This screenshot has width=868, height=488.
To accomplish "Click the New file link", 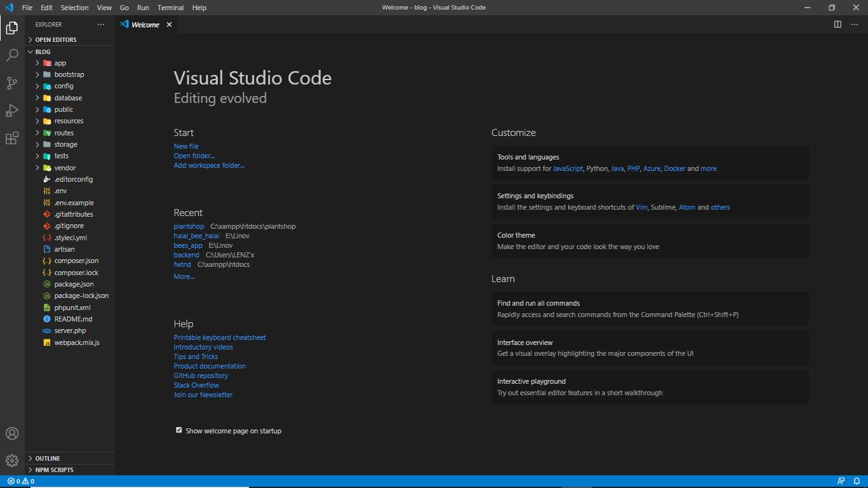I will pos(186,146).
